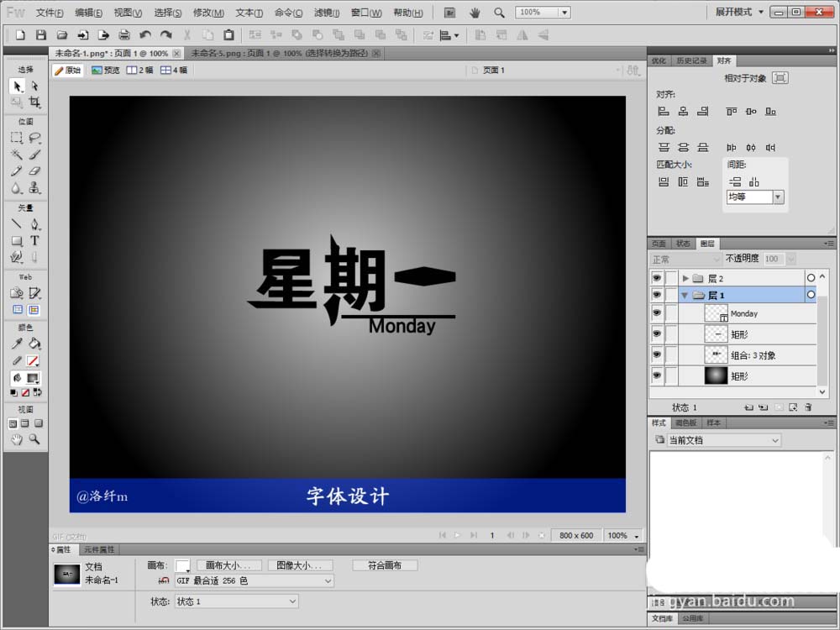The width and height of the screenshot is (840, 630).
Task: Hide the 组合: 3 对象 layer
Action: click(x=657, y=354)
